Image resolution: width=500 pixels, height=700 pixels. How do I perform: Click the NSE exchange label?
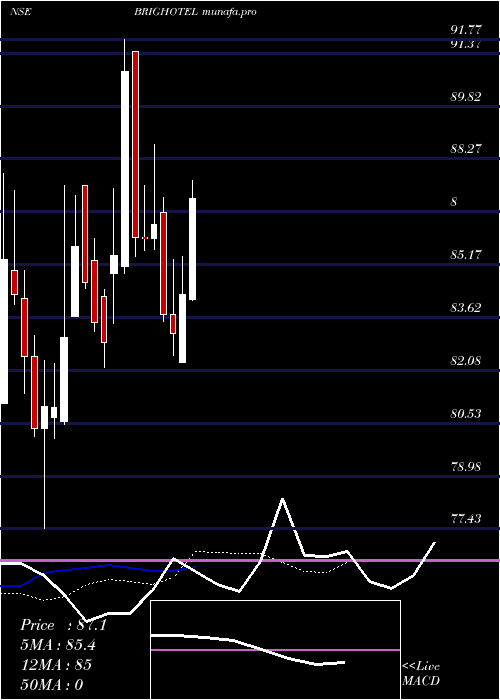click(x=20, y=12)
